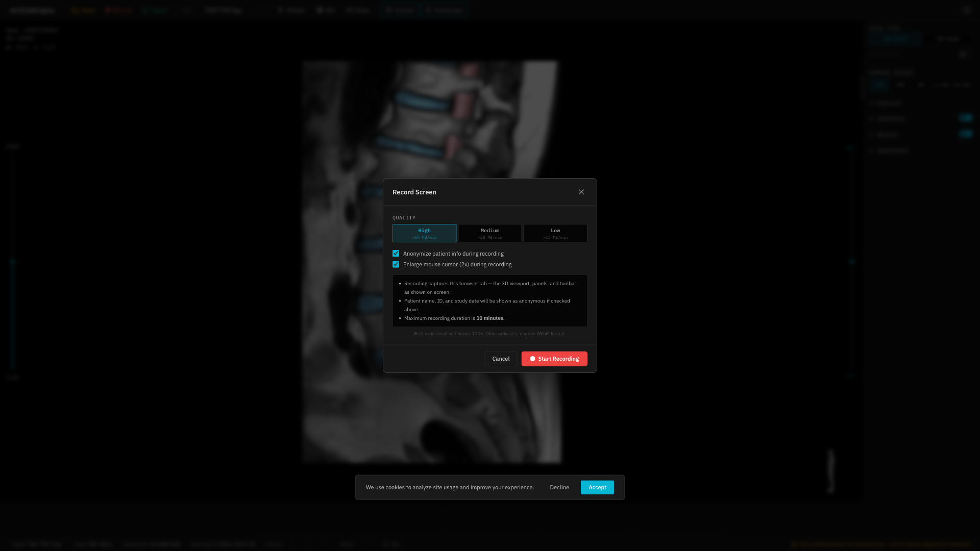
Task: Click the menu icon at top right
Action: tap(966, 10)
